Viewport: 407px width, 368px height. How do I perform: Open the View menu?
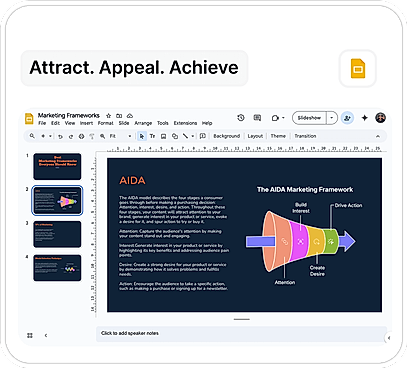pyautogui.click(x=70, y=123)
